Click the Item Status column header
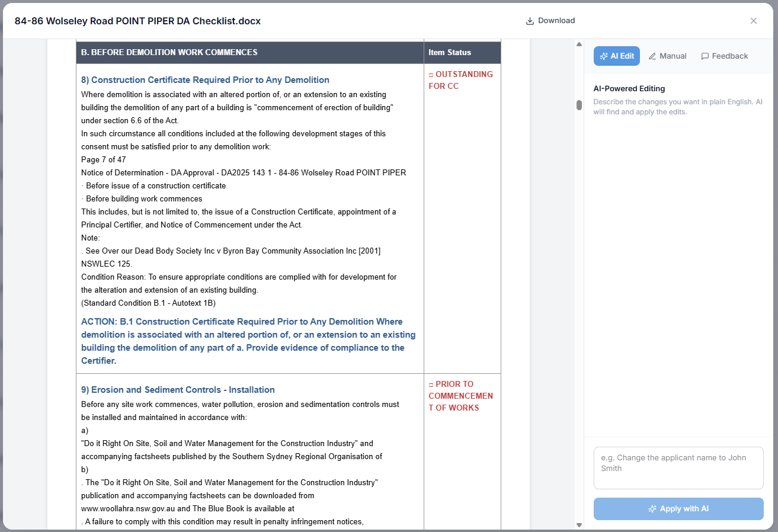 (x=450, y=52)
